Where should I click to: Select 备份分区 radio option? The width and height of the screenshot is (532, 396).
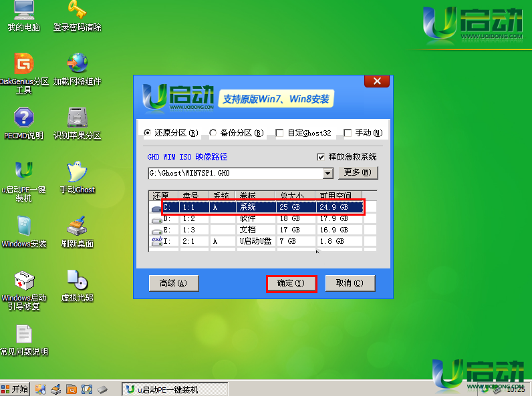click(x=213, y=133)
